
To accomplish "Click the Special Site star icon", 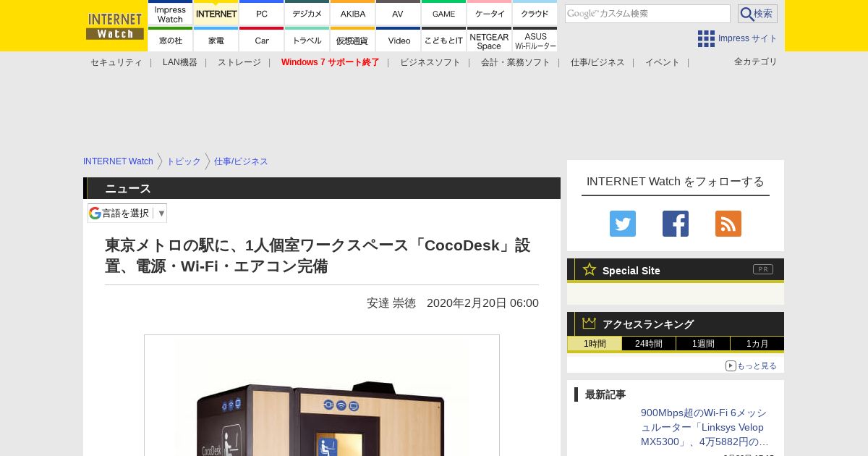I will click(590, 269).
